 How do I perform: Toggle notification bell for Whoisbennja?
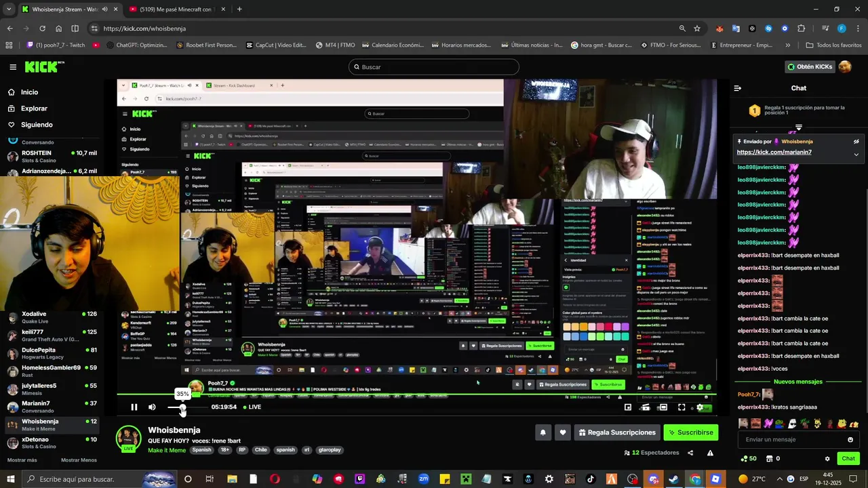[x=542, y=432]
